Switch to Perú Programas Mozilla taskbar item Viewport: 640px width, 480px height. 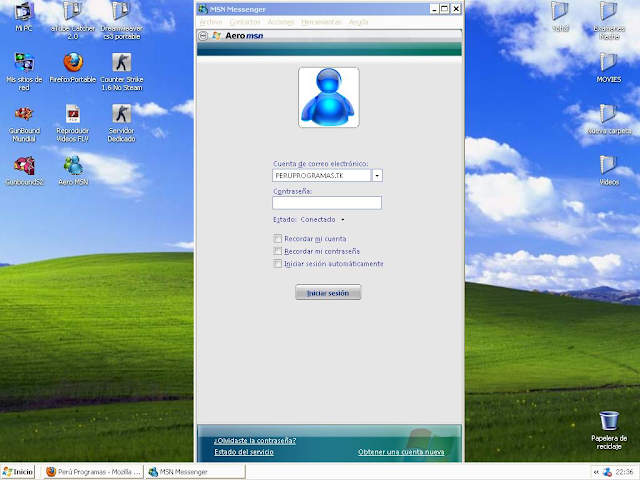click(x=93, y=472)
